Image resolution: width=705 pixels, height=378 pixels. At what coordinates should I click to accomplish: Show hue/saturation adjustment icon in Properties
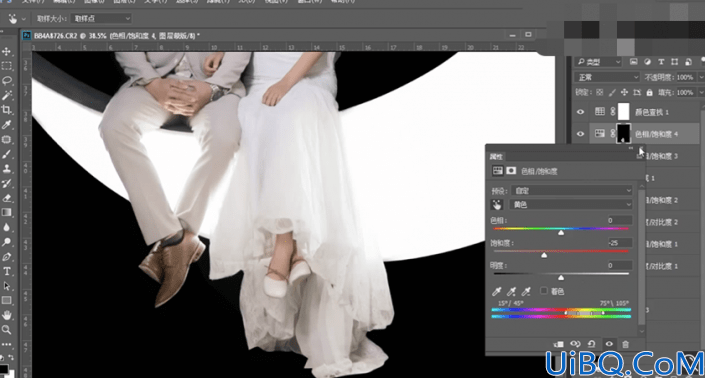(x=497, y=171)
